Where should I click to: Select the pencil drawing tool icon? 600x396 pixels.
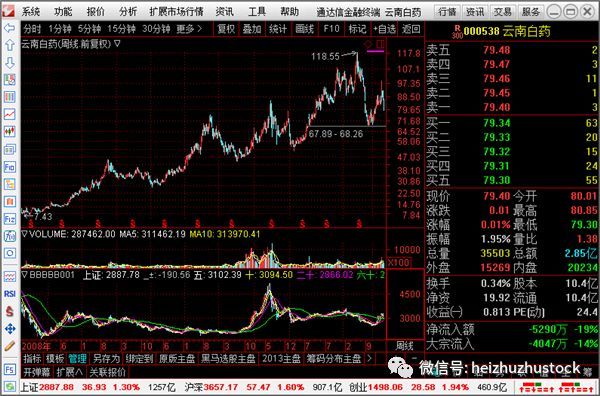click(9, 346)
